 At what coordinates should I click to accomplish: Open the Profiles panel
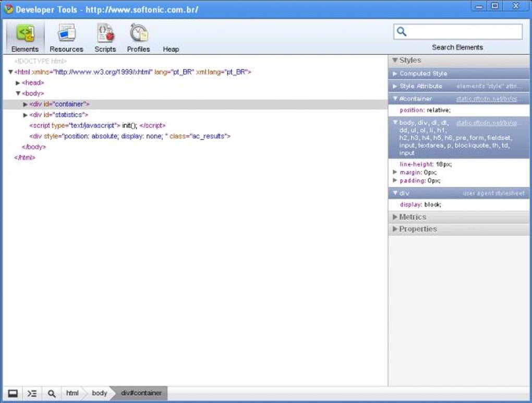(x=138, y=38)
